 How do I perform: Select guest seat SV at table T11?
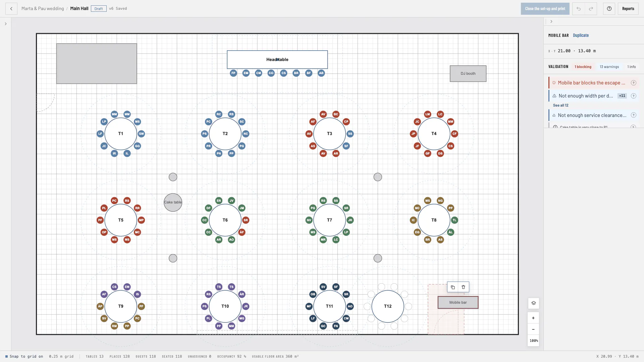323,287
